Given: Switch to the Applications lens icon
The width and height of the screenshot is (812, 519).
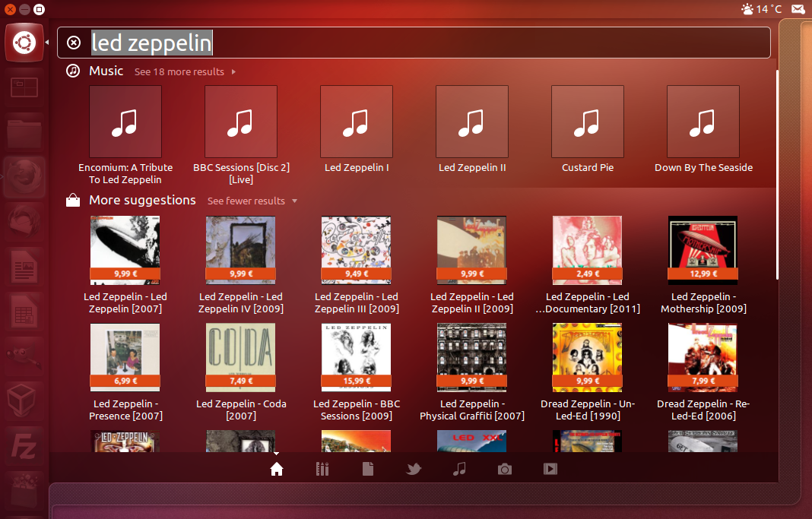Looking at the screenshot, I should [322, 470].
